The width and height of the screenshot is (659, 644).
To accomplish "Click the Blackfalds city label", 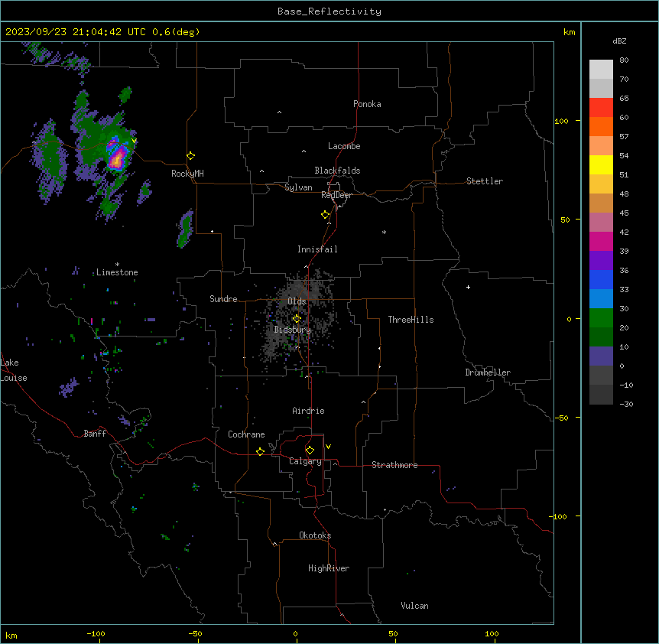I will point(337,171).
